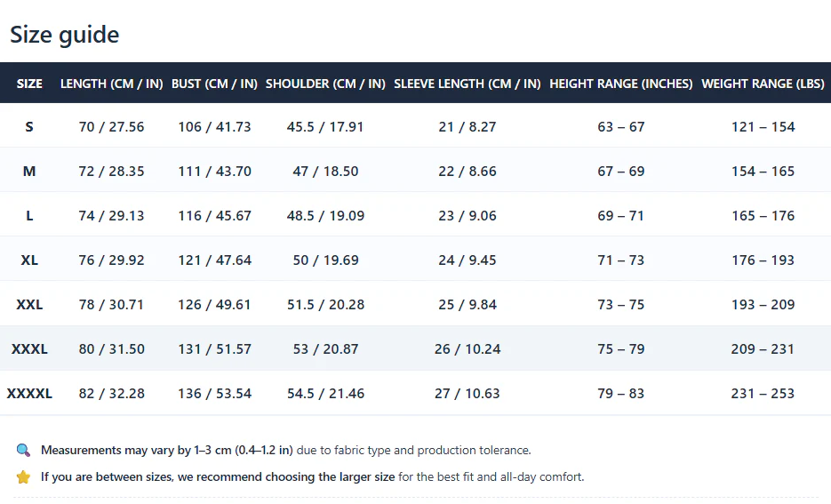Click the HEIGHT RANGE (INCHES) header
Screen dimensions: 831x504
click(x=620, y=84)
